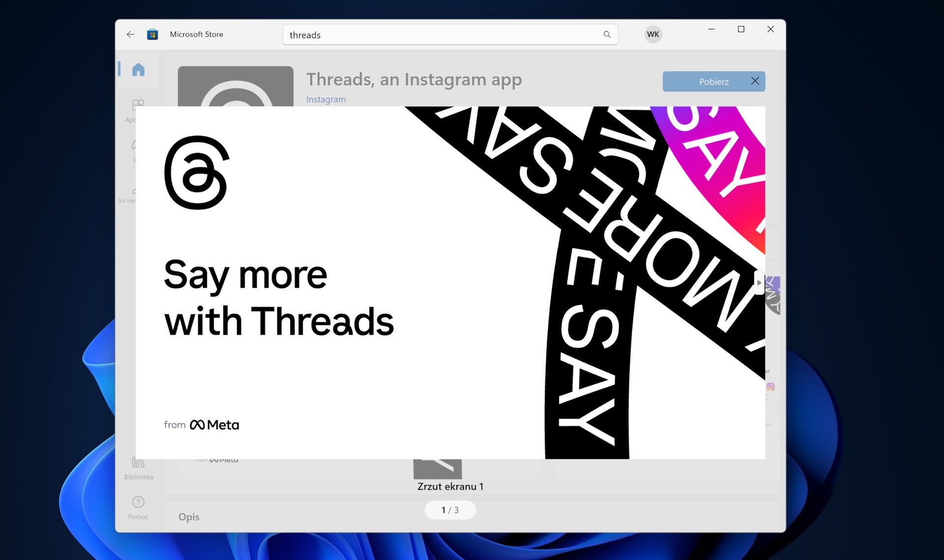Open the Home tab in sidebar

[x=138, y=70]
